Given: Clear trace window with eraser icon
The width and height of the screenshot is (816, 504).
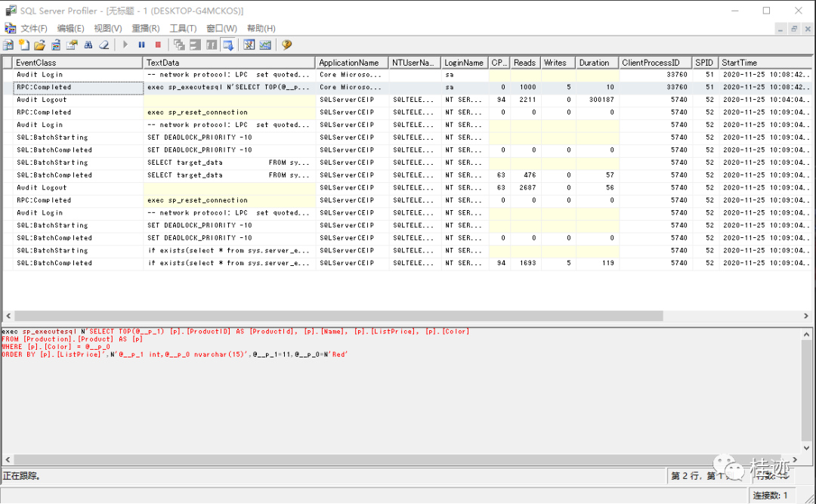Looking at the screenshot, I should (x=104, y=45).
